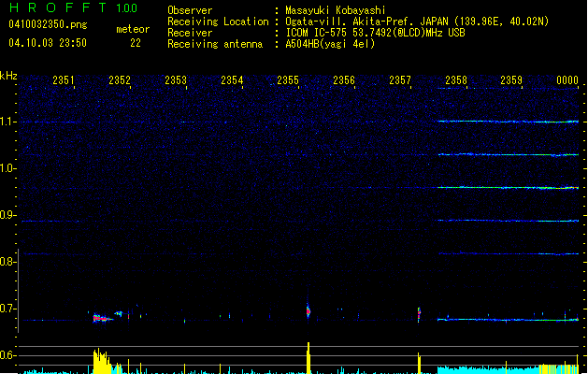This screenshot has height=374, width=588.
Task: Click the tallest yellow power bar near 2355
Action: coord(308,358)
